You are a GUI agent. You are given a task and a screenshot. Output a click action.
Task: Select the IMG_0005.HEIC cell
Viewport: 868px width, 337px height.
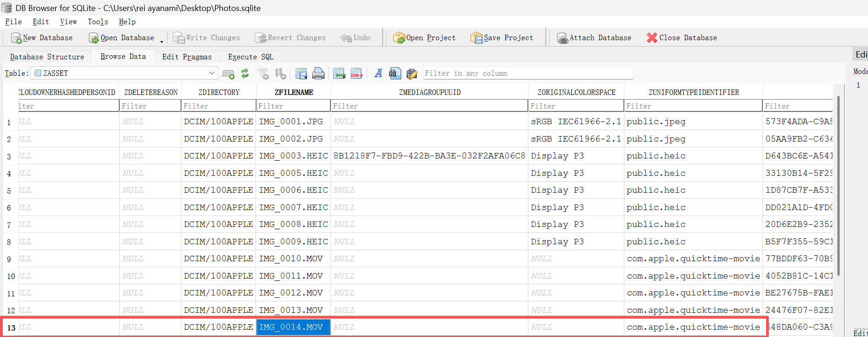[293, 173]
